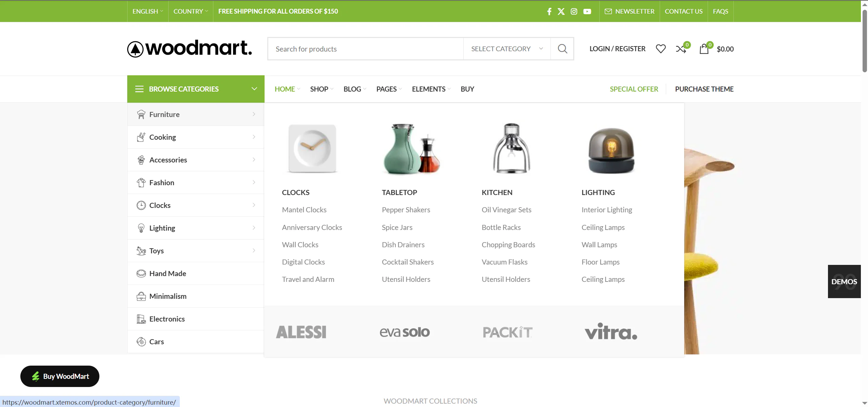Visit the Instagram account
The height and width of the screenshot is (407, 868).
pos(574,11)
